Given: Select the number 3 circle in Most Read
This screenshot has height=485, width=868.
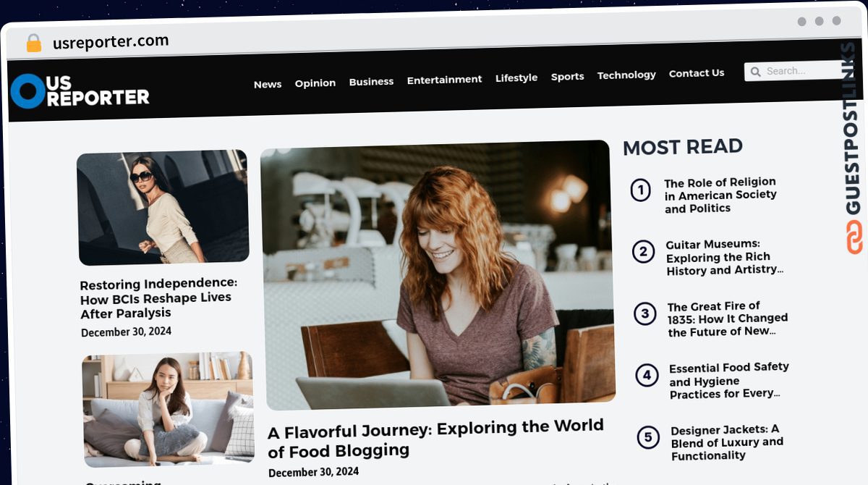Looking at the screenshot, I should pyautogui.click(x=645, y=314).
